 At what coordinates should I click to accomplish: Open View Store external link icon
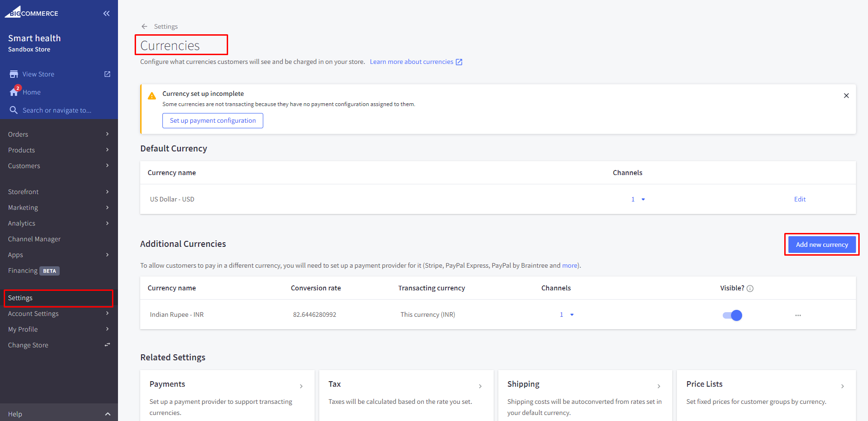point(107,74)
